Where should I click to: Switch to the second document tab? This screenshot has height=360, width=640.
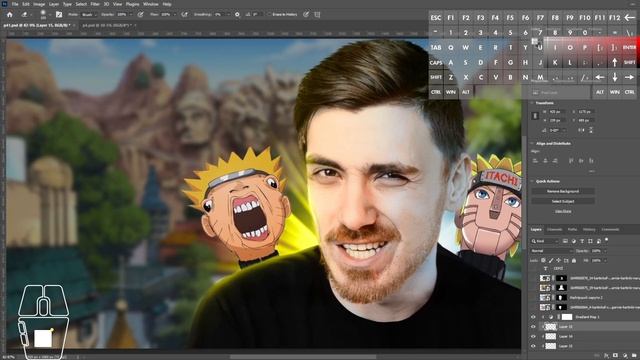[107, 25]
